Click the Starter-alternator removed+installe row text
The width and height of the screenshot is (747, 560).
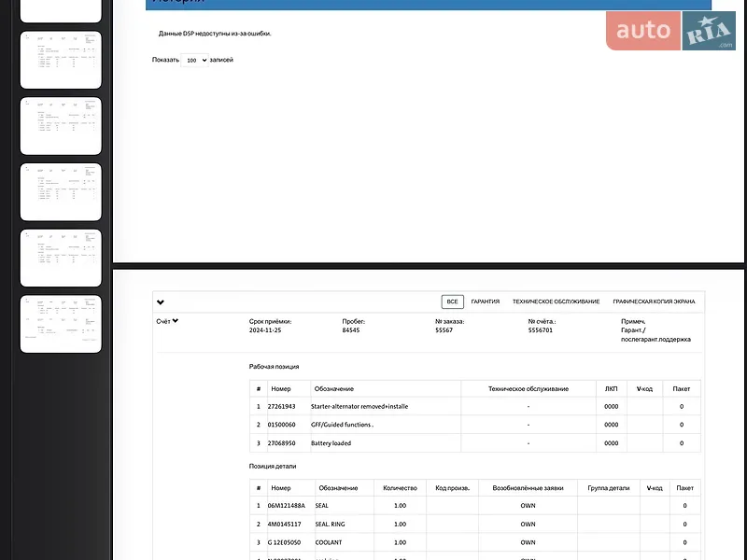pyautogui.click(x=359, y=406)
